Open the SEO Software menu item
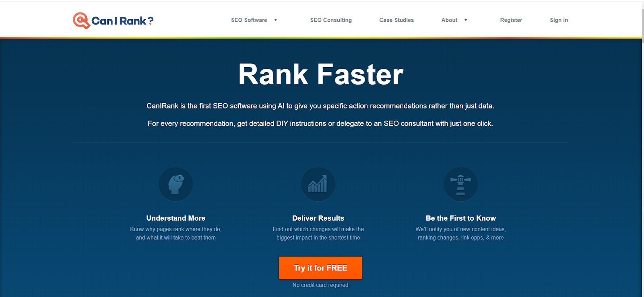The image size is (644, 297). (249, 20)
